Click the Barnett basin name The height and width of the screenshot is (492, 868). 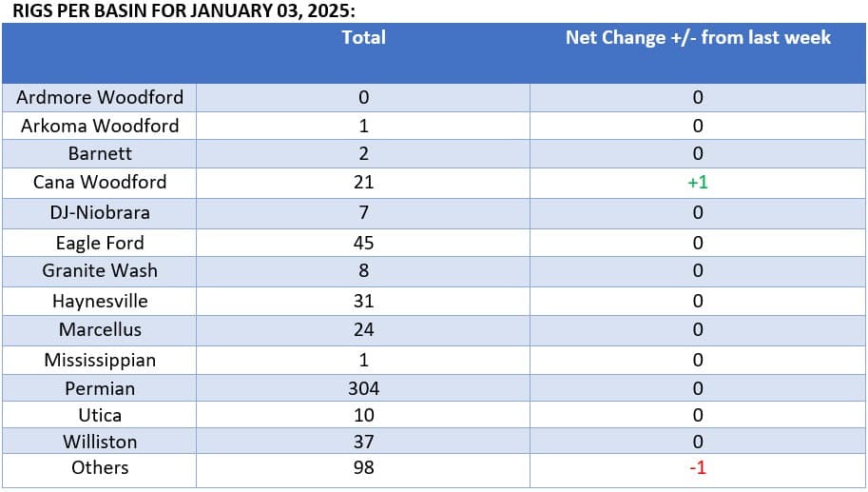coord(100,153)
